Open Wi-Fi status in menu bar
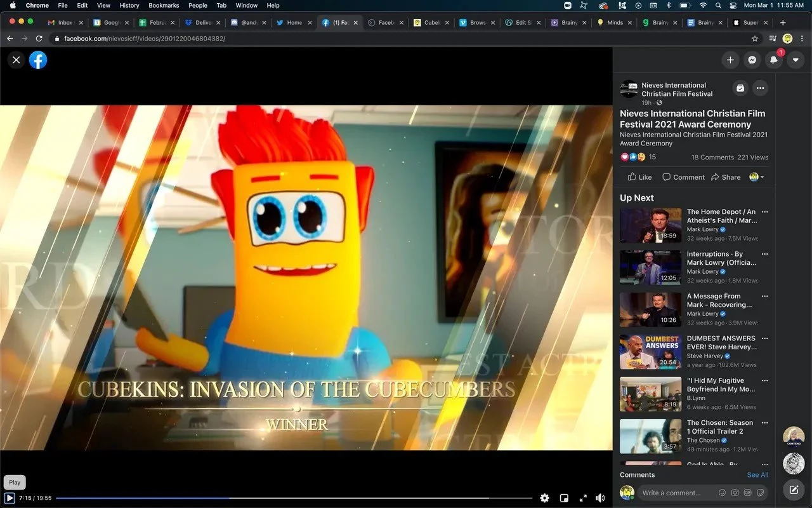 coord(703,5)
